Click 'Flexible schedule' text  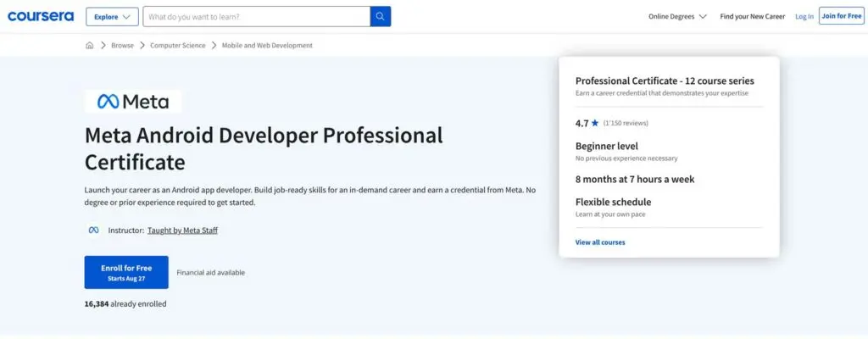click(x=614, y=202)
